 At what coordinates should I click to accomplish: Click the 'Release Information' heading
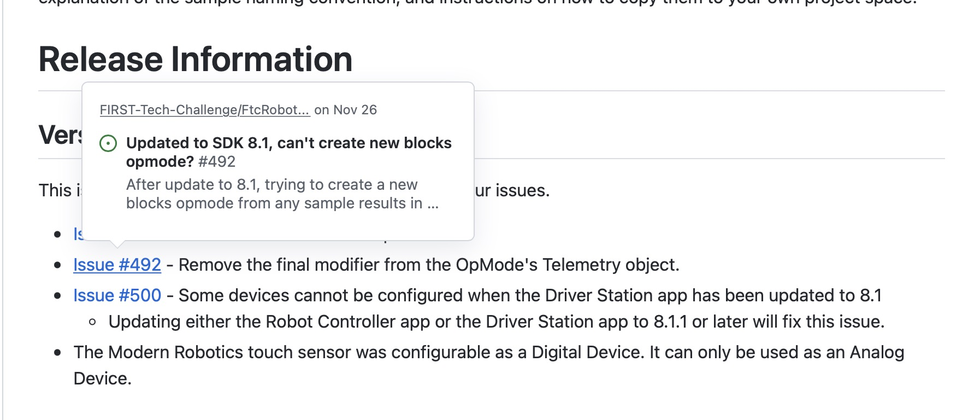[x=195, y=58]
